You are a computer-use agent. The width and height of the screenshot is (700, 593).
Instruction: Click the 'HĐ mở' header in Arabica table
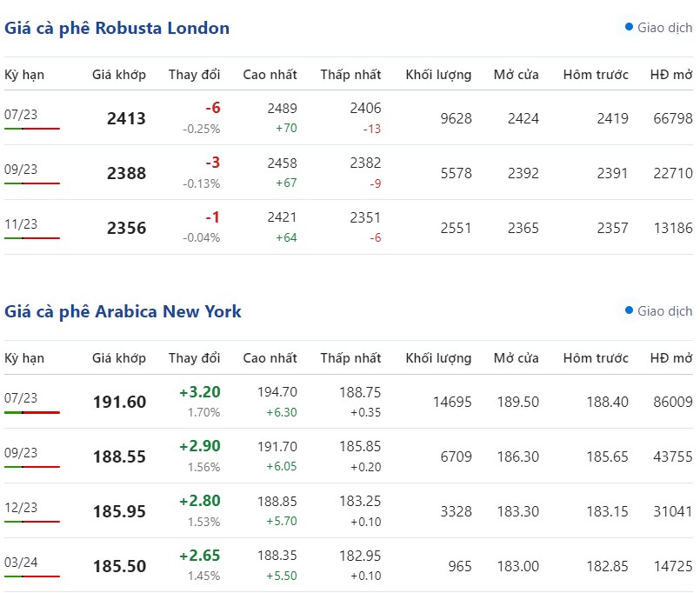[x=671, y=358]
